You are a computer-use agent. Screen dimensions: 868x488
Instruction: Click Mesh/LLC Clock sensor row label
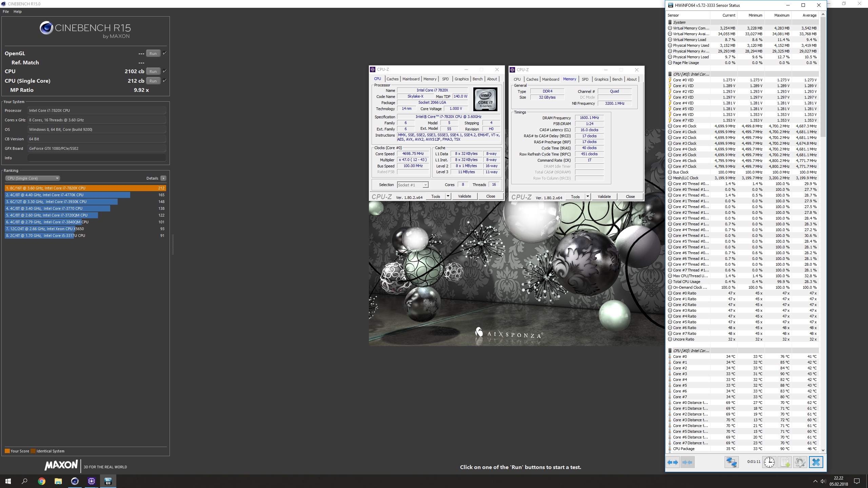pos(686,178)
